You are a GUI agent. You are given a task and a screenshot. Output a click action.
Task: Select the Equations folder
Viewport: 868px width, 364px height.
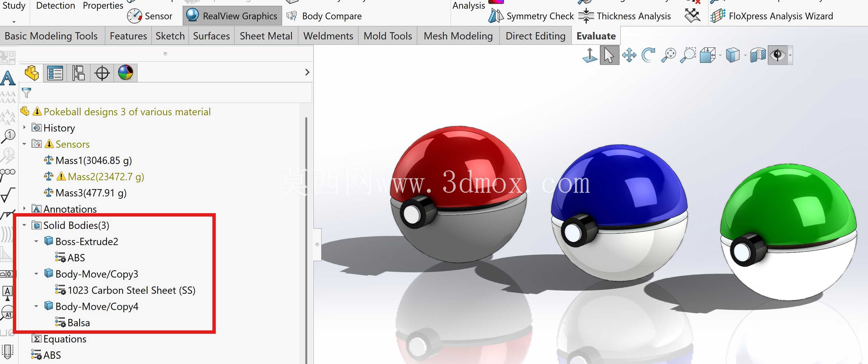(x=59, y=339)
